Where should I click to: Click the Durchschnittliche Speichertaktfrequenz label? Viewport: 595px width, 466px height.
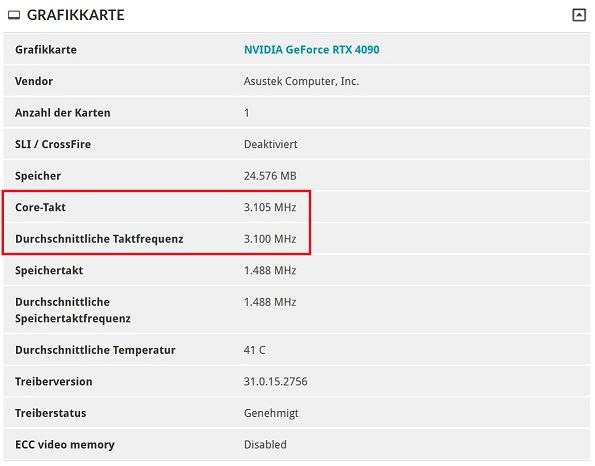[x=73, y=310]
